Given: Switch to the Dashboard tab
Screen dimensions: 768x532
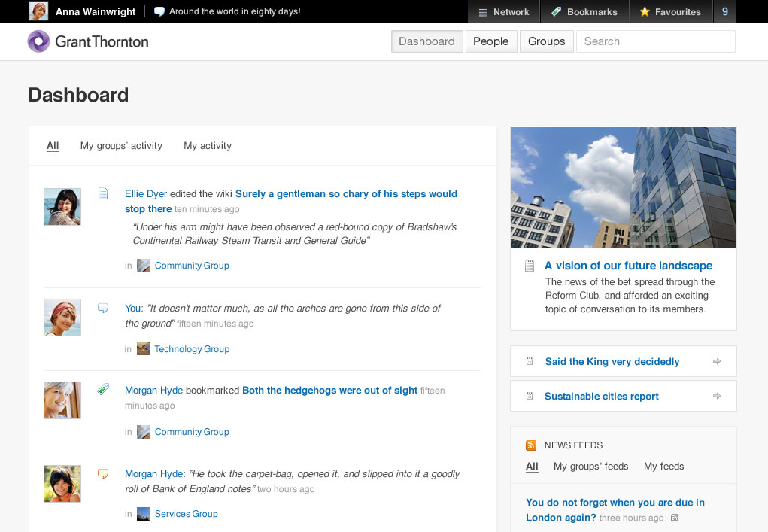Looking at the screenshot, I should [426, 41].
